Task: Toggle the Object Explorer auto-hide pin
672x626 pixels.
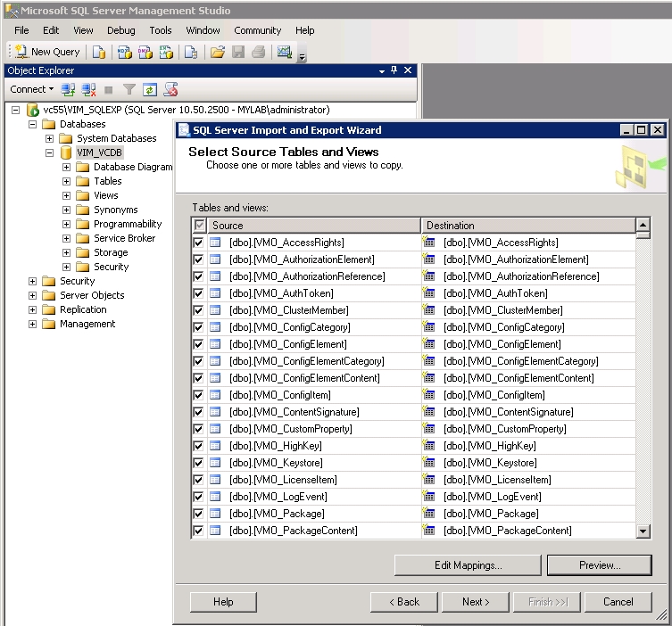Action: point(394,70)
